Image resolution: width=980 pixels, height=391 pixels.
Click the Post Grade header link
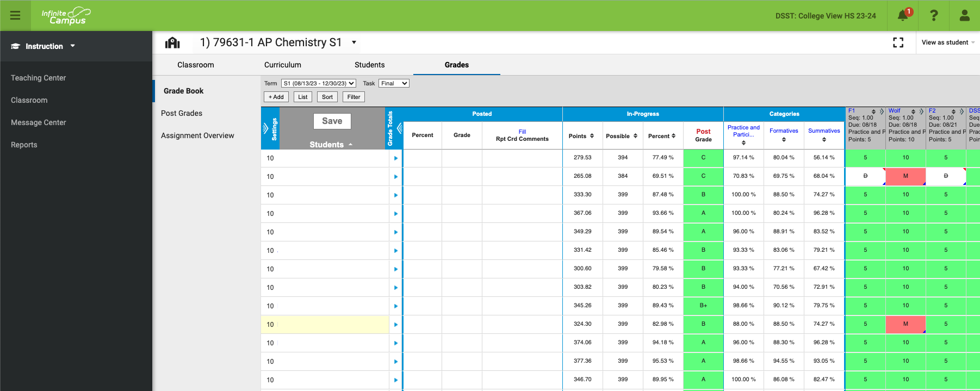coord(703,135)
